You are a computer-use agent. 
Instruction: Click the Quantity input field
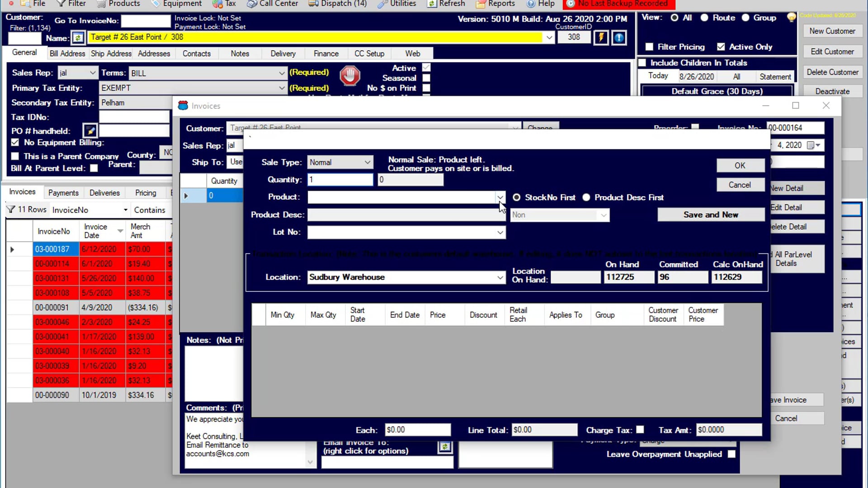(x=340, y=180)
